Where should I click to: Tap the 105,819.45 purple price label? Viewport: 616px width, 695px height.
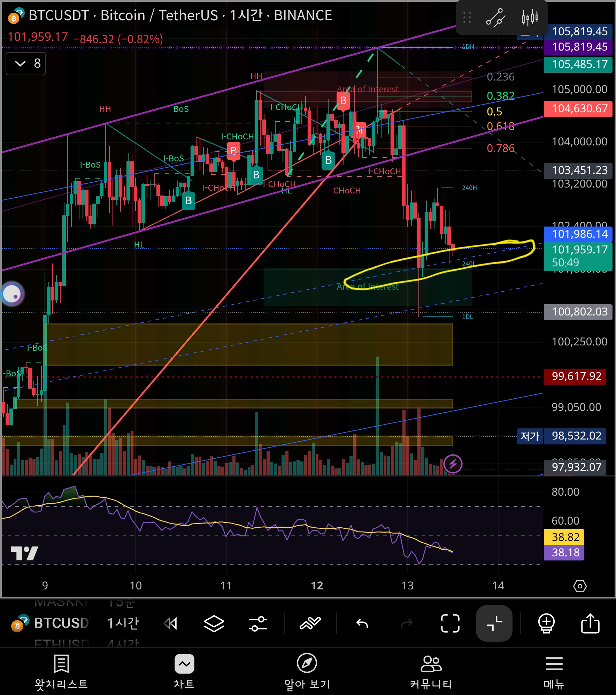click(x=578, y=47)
